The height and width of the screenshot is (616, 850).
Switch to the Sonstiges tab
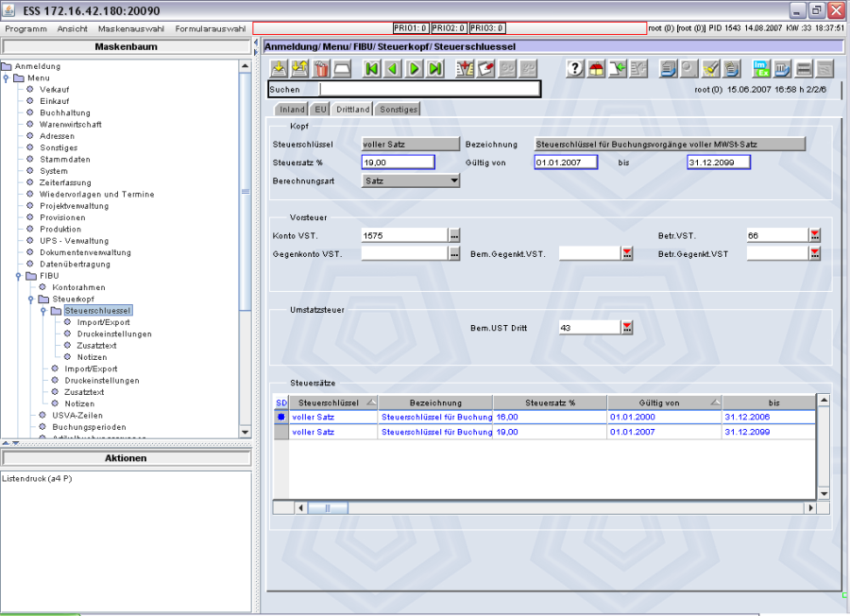point(398,109)
